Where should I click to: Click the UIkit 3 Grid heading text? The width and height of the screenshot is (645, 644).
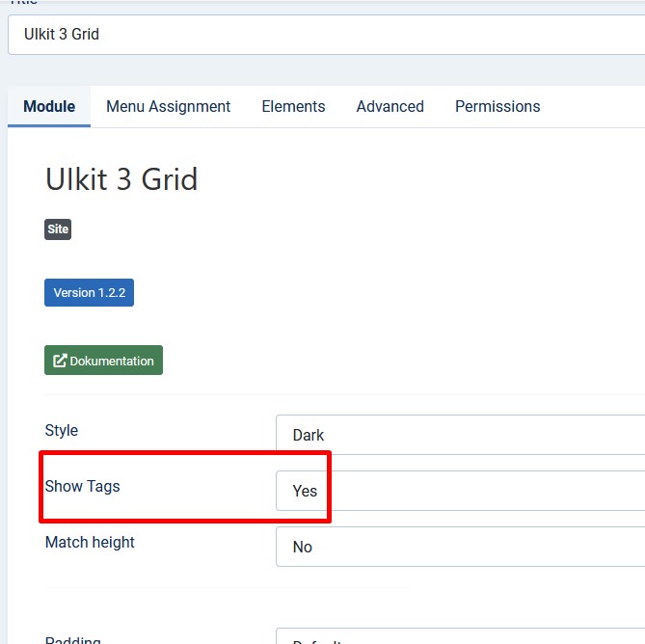121,179
